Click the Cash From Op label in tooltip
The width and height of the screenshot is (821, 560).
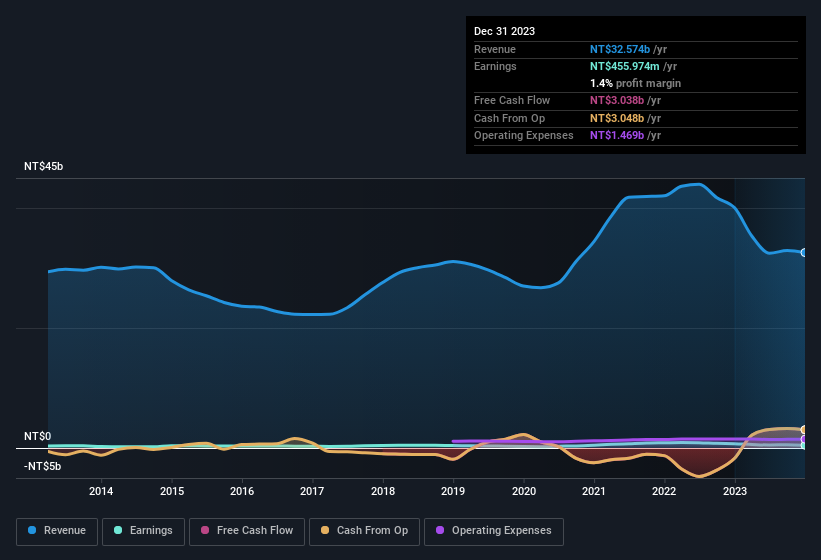click(509, 118)
